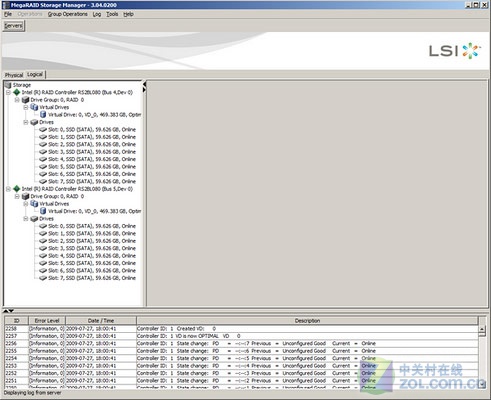Viewport: 491px width, 400px height.
Task: Click the RAID controller icon for Bus 4
Action: pyautogui.click(x=17, y=92)
